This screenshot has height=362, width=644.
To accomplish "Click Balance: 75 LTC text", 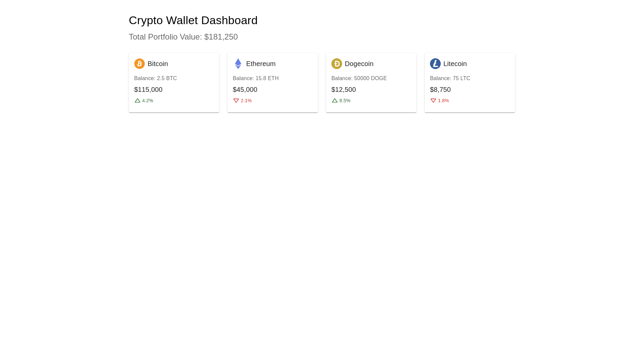I will pos(450,78).
